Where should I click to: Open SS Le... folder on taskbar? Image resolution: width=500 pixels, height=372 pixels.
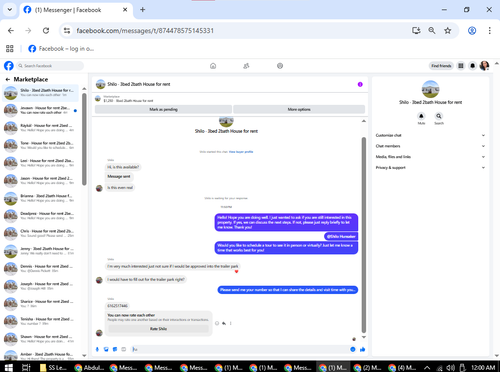click(x=53, y=367)
